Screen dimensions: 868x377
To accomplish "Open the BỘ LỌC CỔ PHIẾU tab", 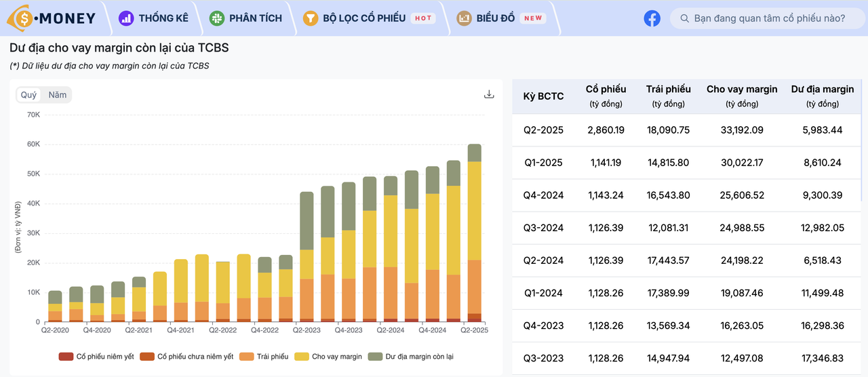I will pyautogui.click(x=364, y=18).
